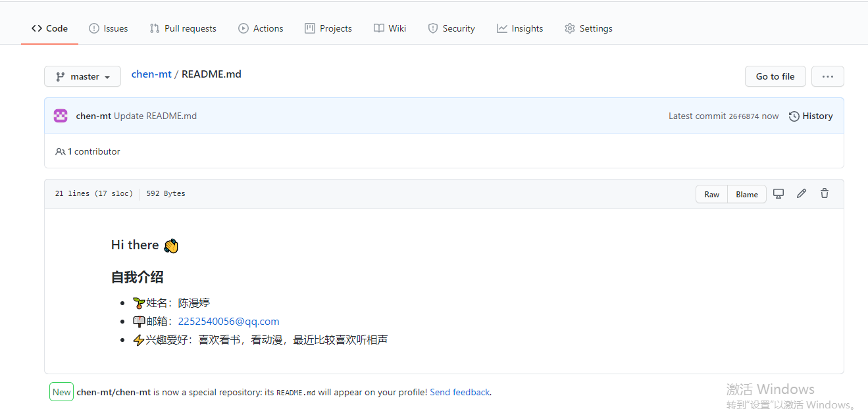Open the Issues tab
This screenshot has height=415, width=868.
[x=108, y=28]
